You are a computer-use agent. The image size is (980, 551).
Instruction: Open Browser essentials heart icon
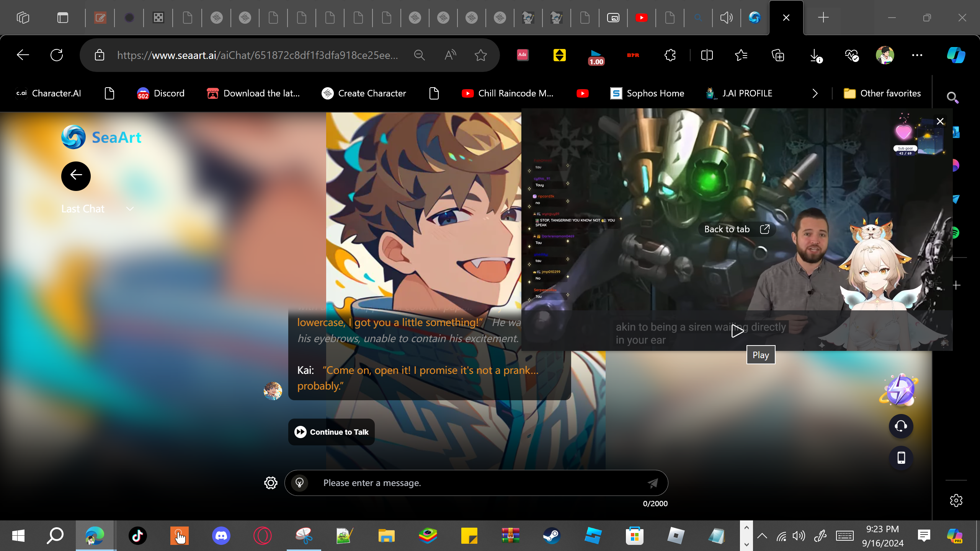pyautogui.click(x=852, y=55)
